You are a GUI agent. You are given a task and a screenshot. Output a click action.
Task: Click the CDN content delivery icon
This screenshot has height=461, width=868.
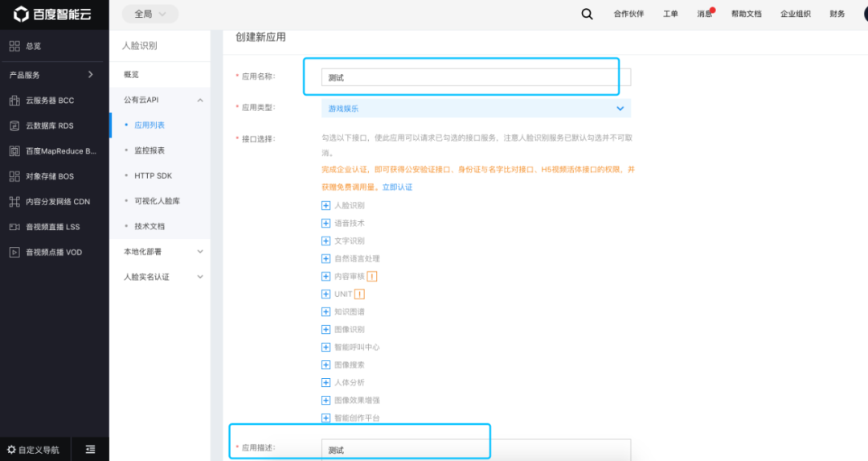click(14, 202)
